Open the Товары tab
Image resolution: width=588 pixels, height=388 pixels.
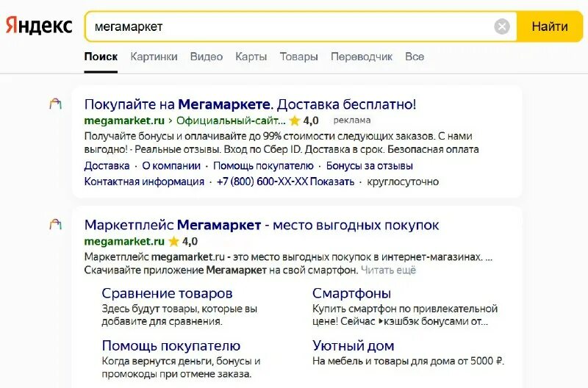(x=298, y=57)
